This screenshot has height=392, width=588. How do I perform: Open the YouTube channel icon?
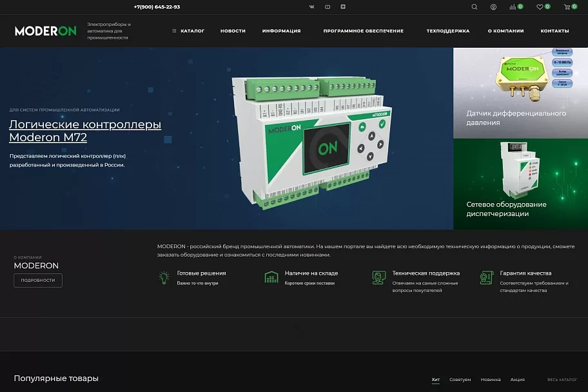[x=328, y=6]
